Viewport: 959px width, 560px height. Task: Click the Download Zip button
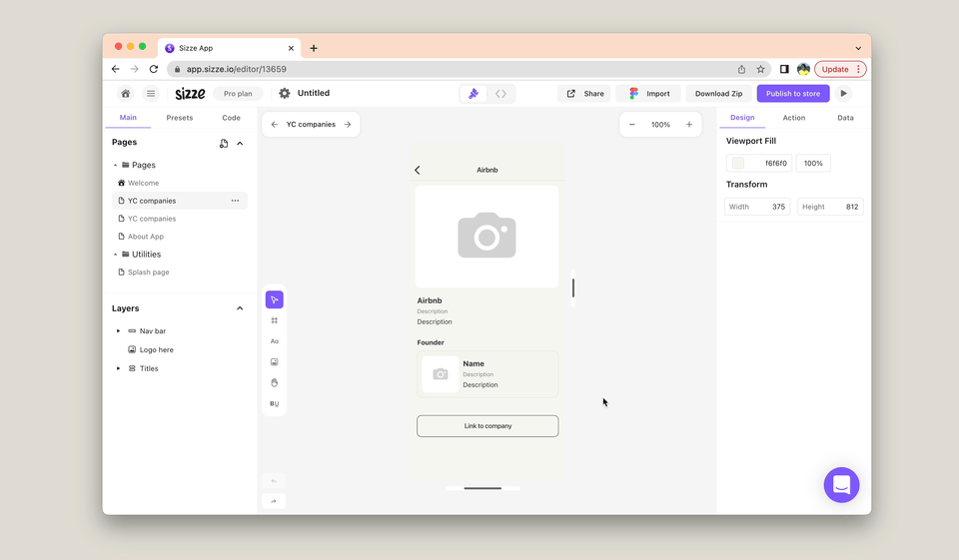coord(718,94)
